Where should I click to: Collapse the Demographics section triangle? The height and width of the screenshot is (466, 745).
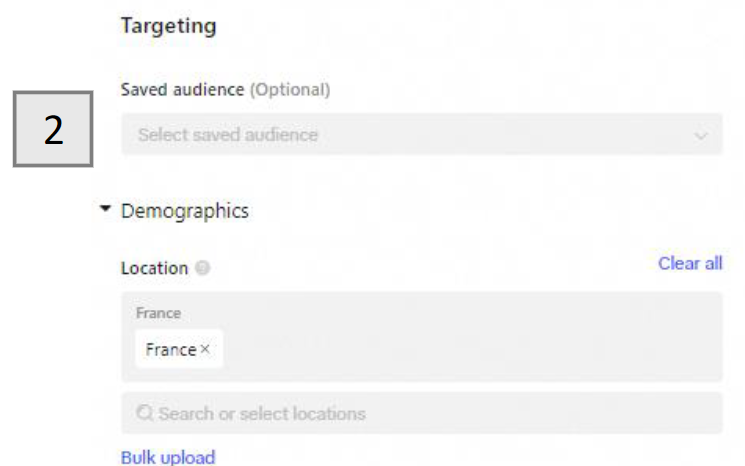[x=106, y=211]
